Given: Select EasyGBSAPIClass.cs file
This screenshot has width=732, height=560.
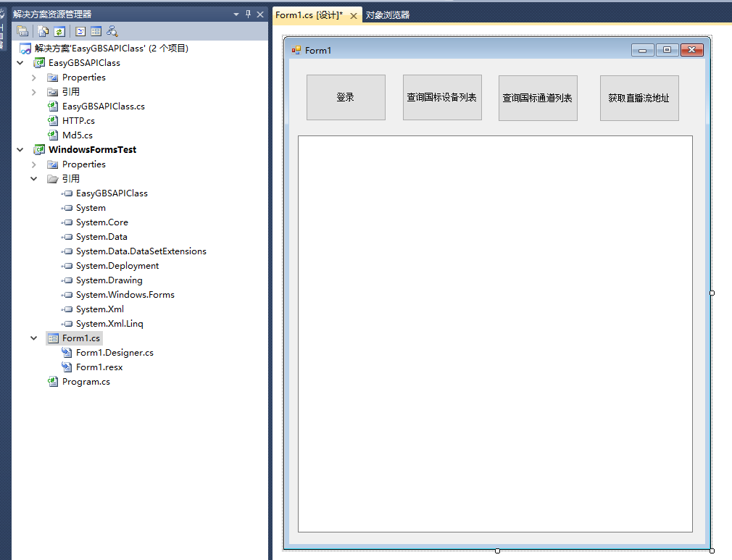Looking at the screenshot, I should 104,106.
